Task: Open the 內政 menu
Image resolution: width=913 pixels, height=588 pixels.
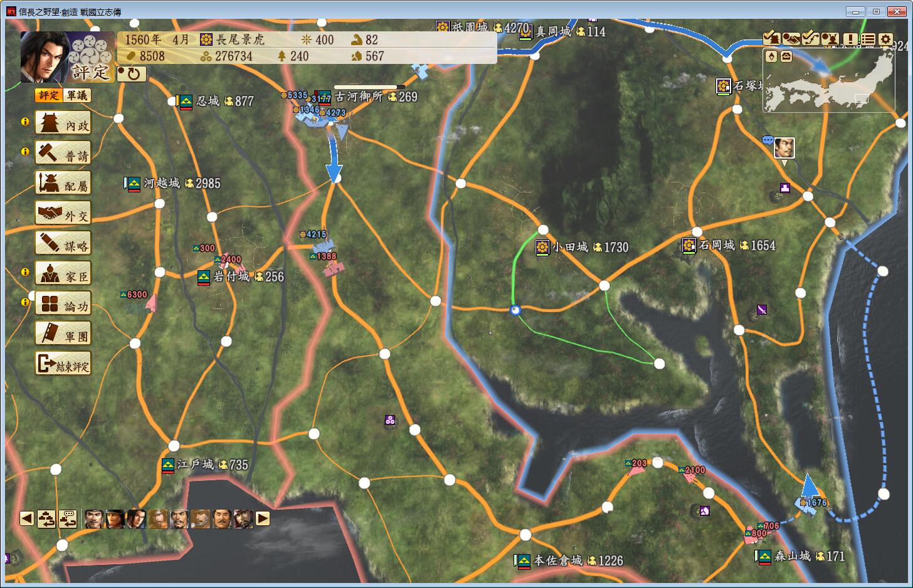Action: [63, 123]
